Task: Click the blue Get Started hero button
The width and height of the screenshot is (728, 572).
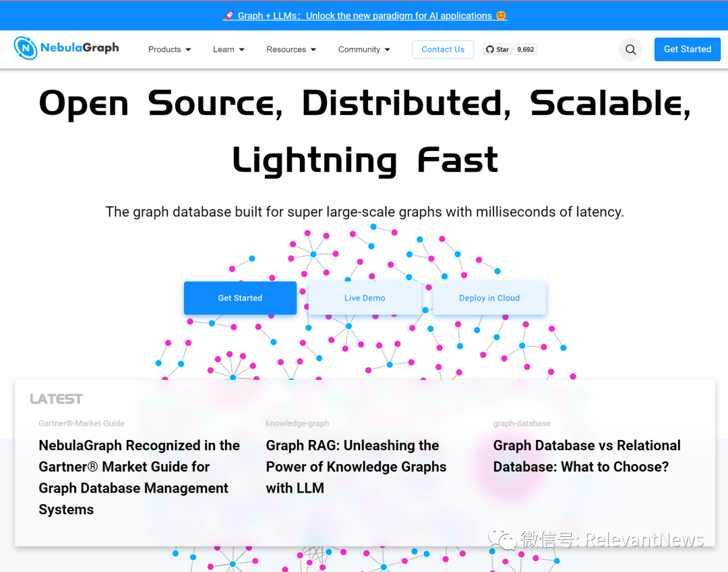Action: (240, 298)
